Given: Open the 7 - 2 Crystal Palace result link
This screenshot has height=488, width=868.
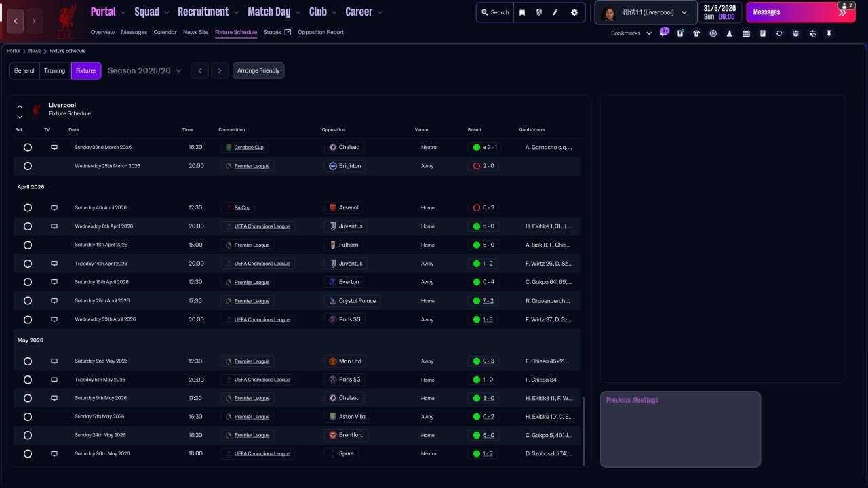Looking at the screenshot, I should [488, 301].
